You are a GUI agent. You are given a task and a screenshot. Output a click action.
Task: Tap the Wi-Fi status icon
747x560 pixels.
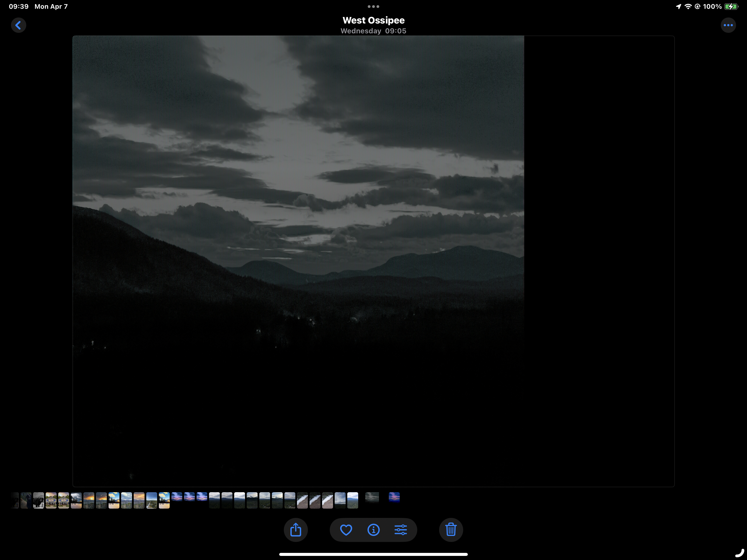[688, 6]
